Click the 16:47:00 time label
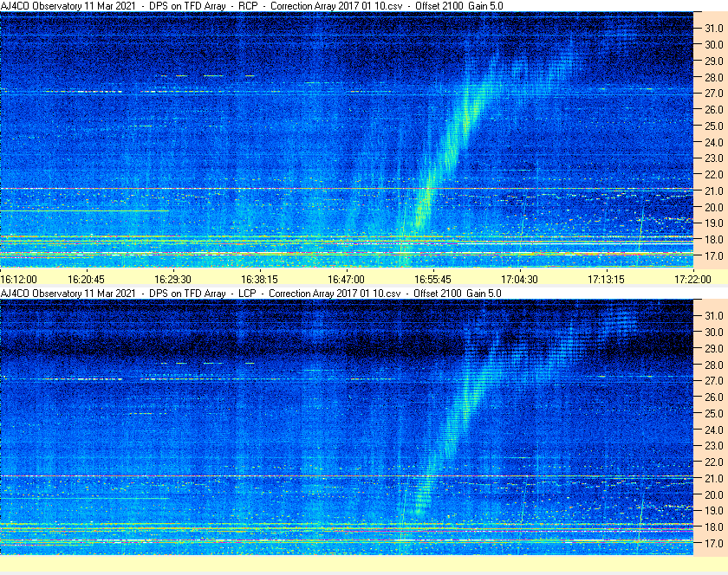The width and height of the screenshot is (728, 575). pyautogui.click(x=346, y=280)
